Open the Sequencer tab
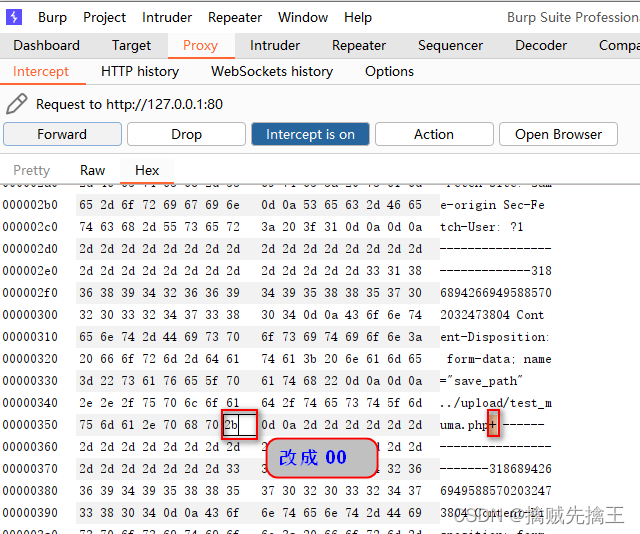This screenshot has width=640, height=534. [450, 45]
